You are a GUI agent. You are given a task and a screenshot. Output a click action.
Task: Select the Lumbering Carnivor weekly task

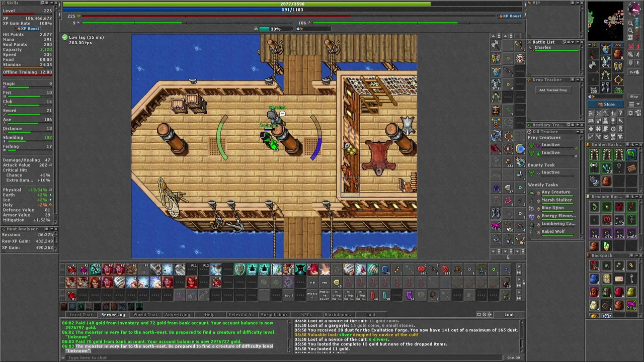[552, 224]
